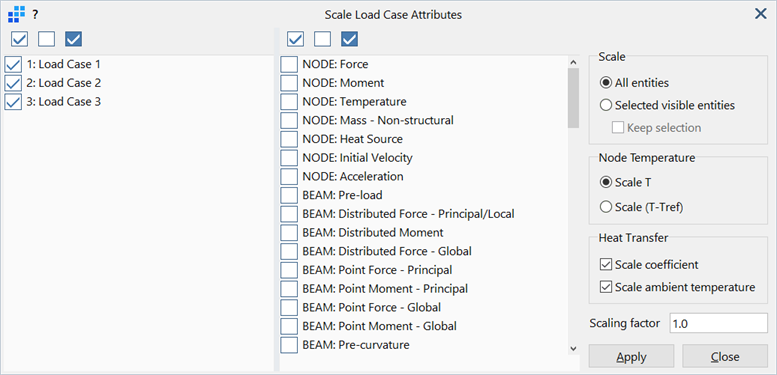Click the attribute list scroll down arrow
777x375 pixels.
[573, 349]
